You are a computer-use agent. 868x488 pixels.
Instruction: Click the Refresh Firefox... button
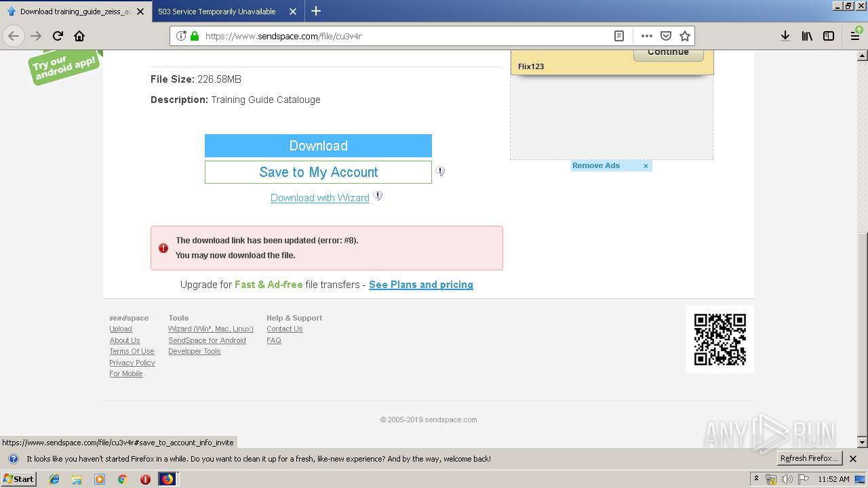(809, 459)
